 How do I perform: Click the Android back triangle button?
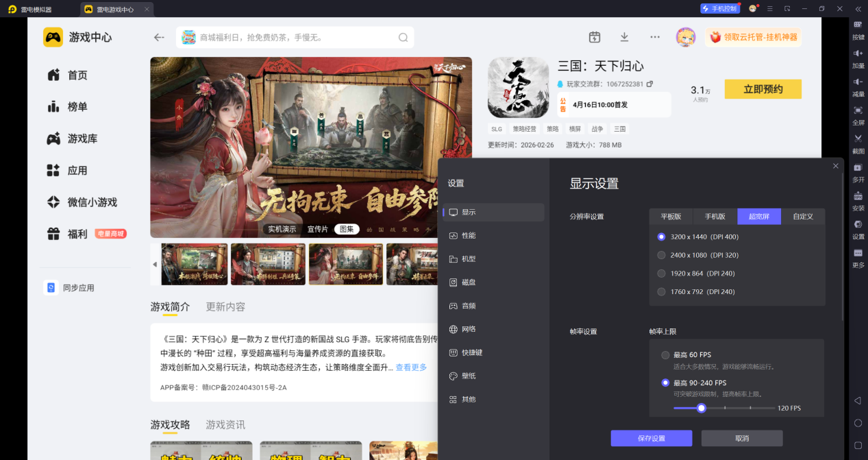point(857,400)
